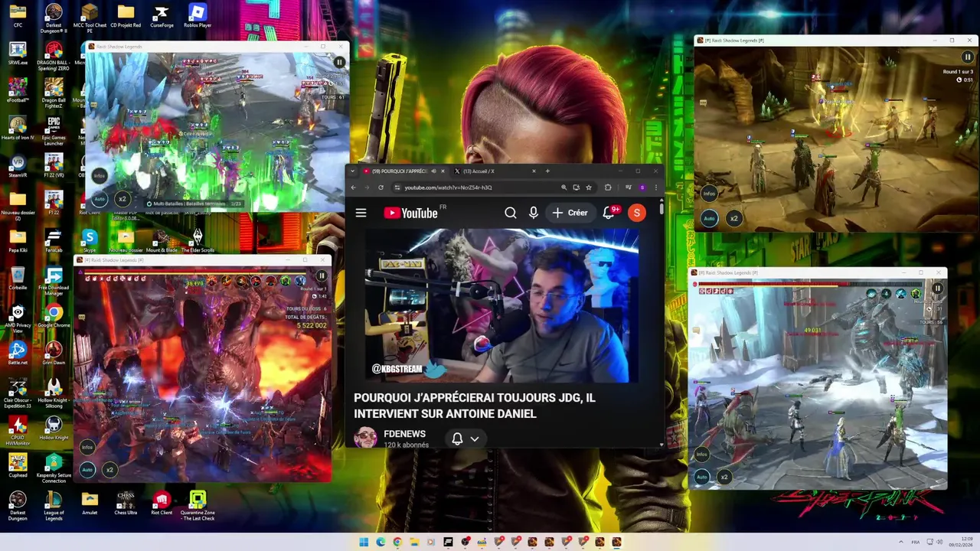Bookmark this page with the star icon
This screenshot has width=980, height=551.
pos(589,187)
